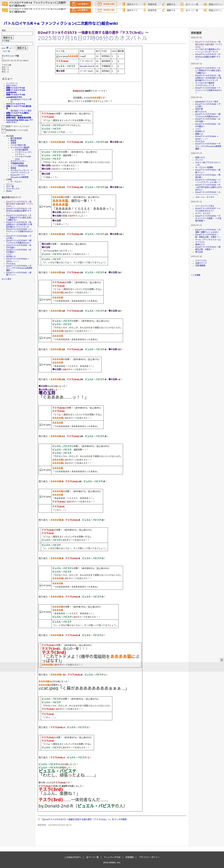Open the 雑談室 board link
224x868 pixels.
pos(13,141)
